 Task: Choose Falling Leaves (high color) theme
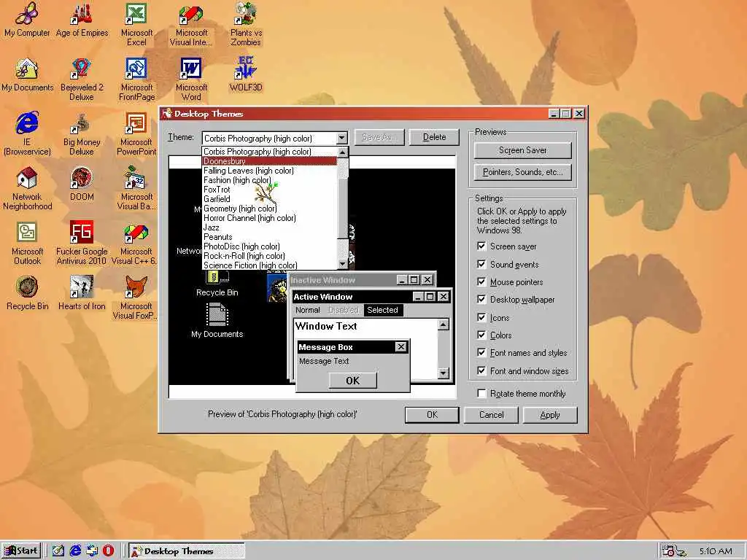point(270,171)
